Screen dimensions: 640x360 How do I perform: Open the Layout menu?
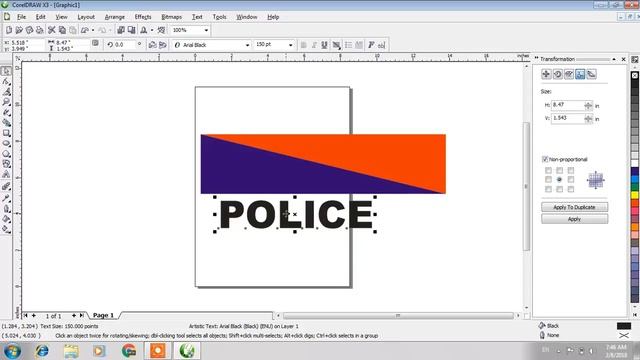[x=86, y=17]
